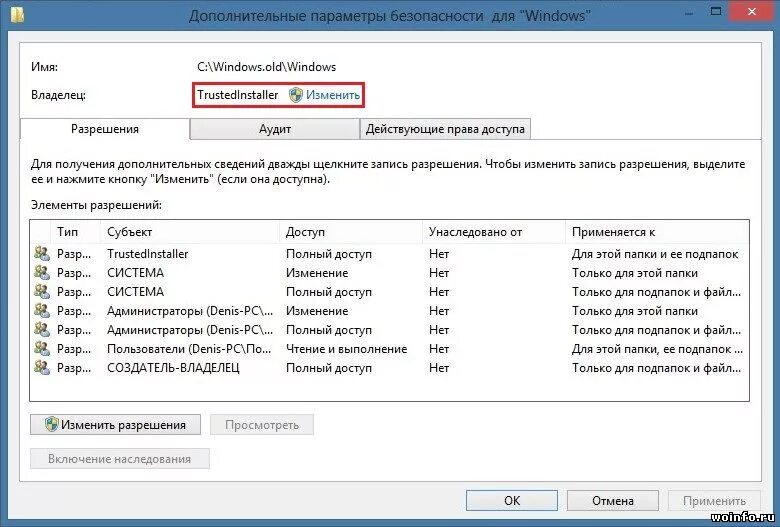The height and width of the screenshot is (527, 780).
Task: Select Администраторы subject with Изменение access
Action: pos(389,311)
